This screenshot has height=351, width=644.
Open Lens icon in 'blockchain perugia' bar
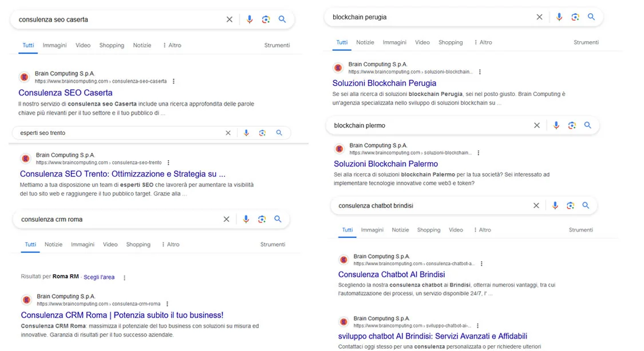[575, 17]
